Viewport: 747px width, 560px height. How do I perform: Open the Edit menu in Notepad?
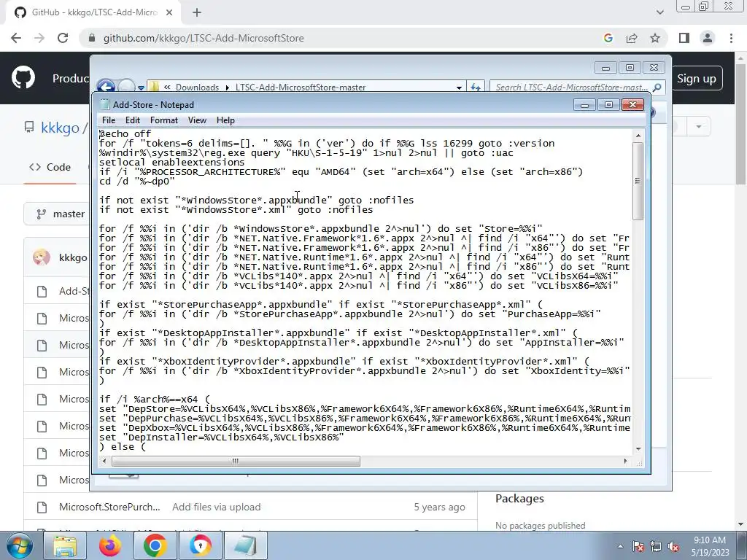pyautogui.click(x=133, y=120)
